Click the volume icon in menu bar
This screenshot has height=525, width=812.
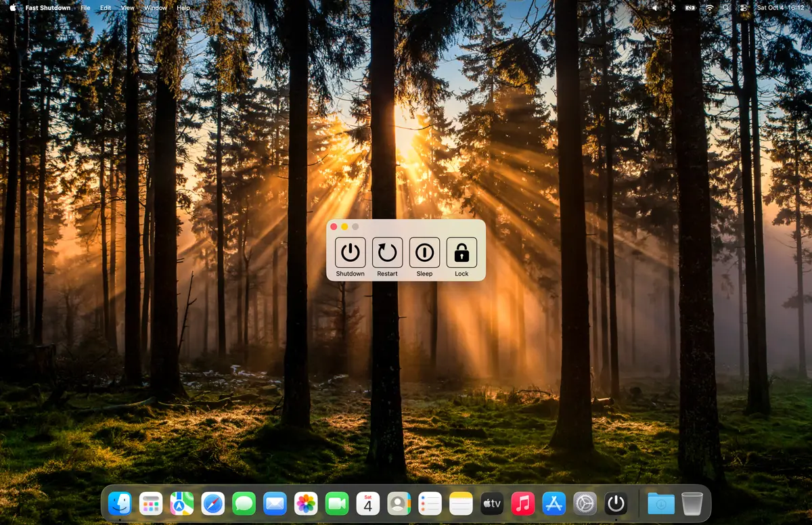point(655,7)
